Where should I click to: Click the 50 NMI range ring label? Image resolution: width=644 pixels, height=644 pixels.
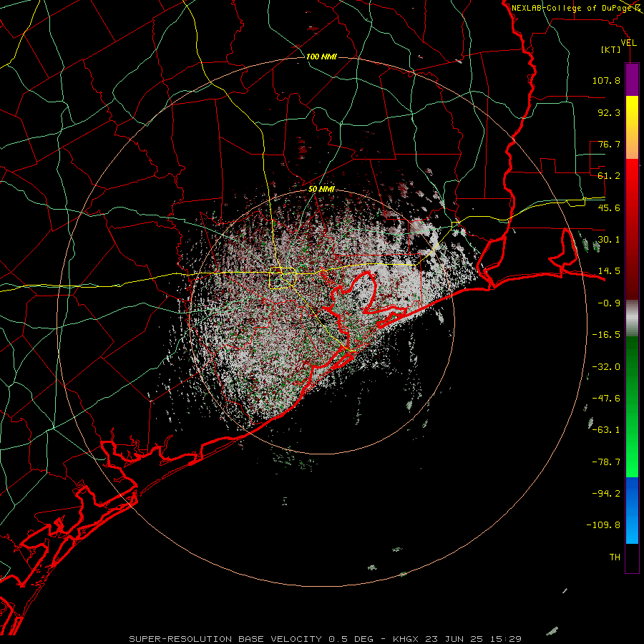pyautogui.click(x=321, y=189)
